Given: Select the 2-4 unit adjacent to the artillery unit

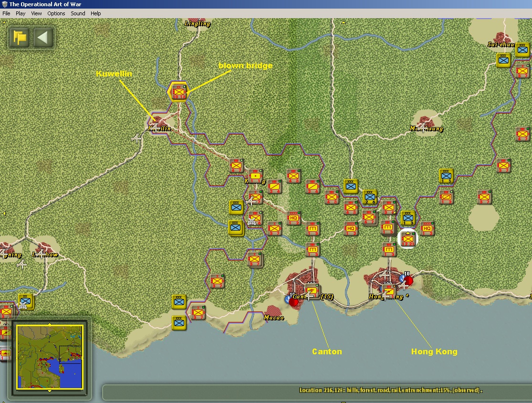Looking at the screenshot, I should (x=274, y=186).
